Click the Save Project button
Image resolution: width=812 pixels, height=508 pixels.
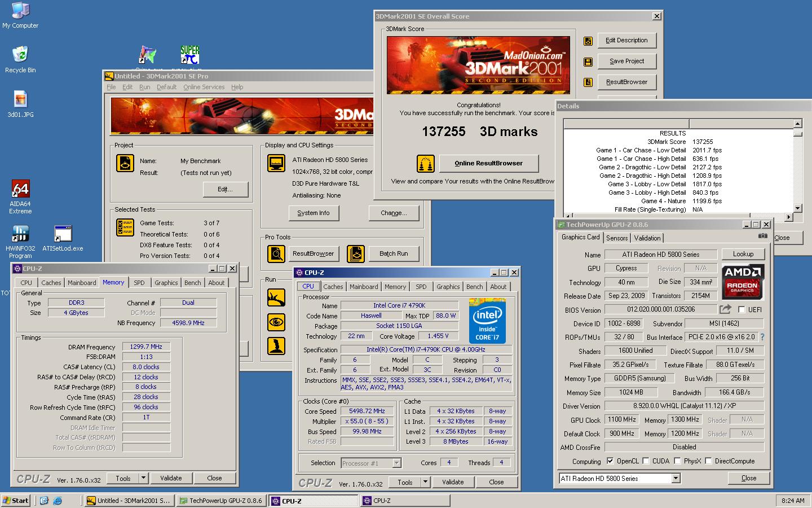click(627, 61)
